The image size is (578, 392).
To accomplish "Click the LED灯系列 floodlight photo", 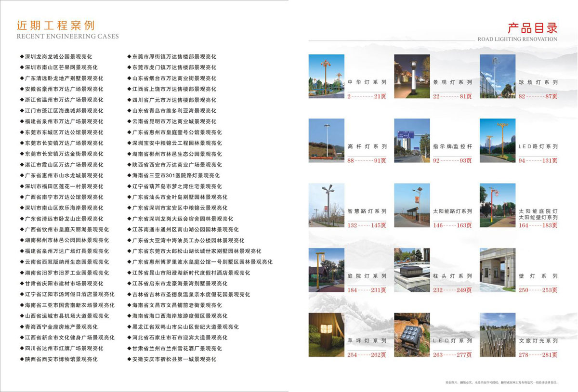I will 412,335.
